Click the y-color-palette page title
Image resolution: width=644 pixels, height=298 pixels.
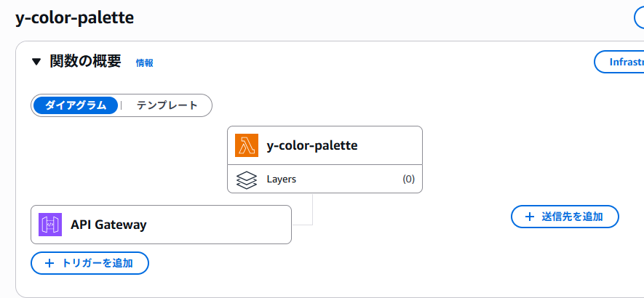74,18
